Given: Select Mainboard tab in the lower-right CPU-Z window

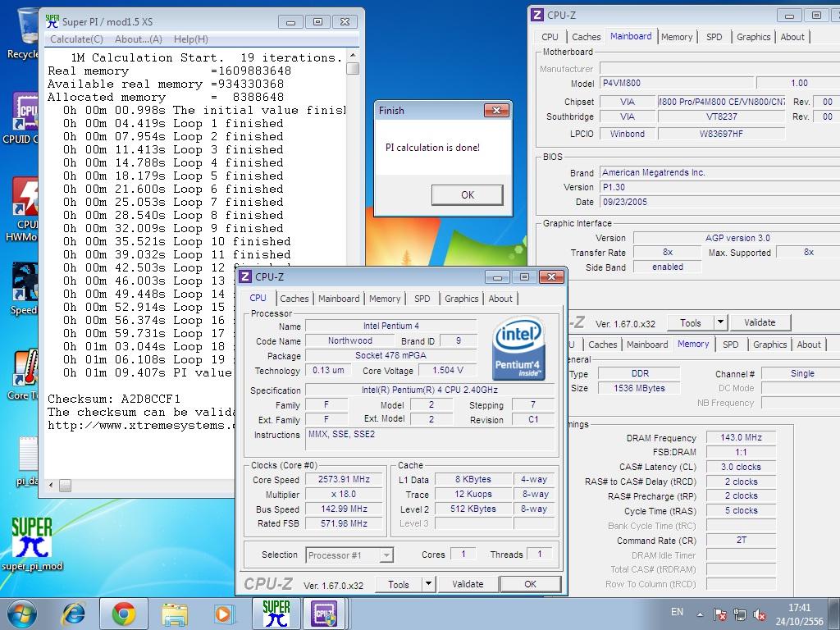Looking at the screenshot, I should click(x=647, y=345).
